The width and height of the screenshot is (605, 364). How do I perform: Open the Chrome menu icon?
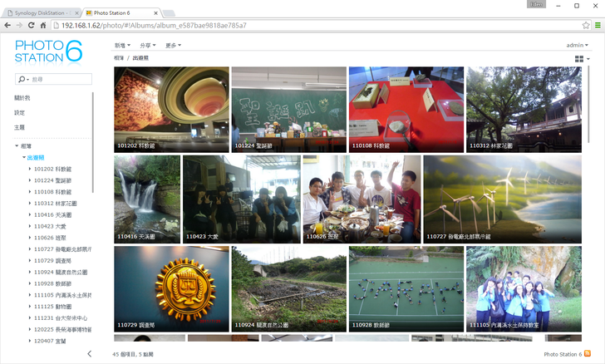598,26
